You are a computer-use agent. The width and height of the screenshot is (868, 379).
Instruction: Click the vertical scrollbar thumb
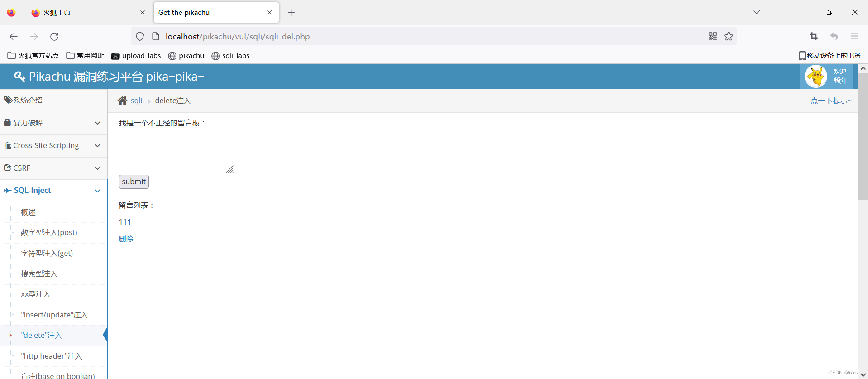(863, 136)
